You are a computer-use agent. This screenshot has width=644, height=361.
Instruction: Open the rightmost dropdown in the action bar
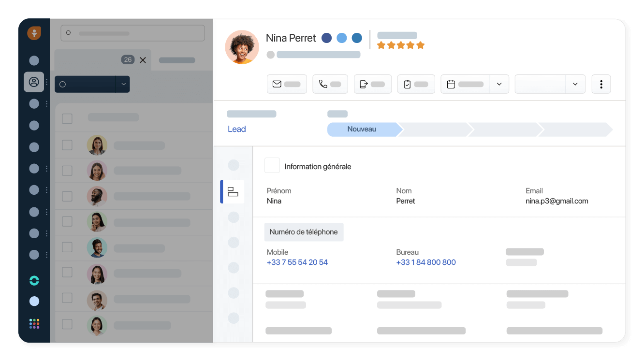575,84
